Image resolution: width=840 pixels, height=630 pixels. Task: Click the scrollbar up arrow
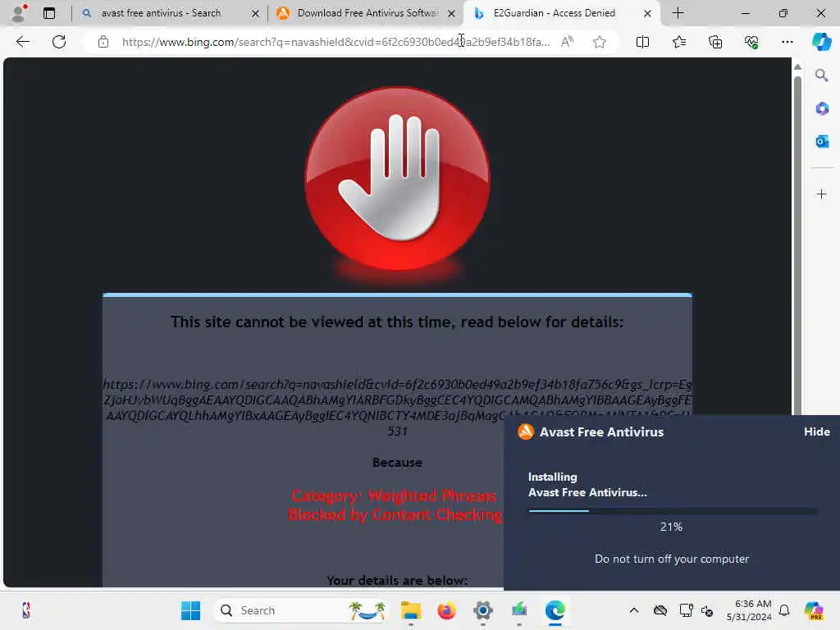(x=797, y=67)
